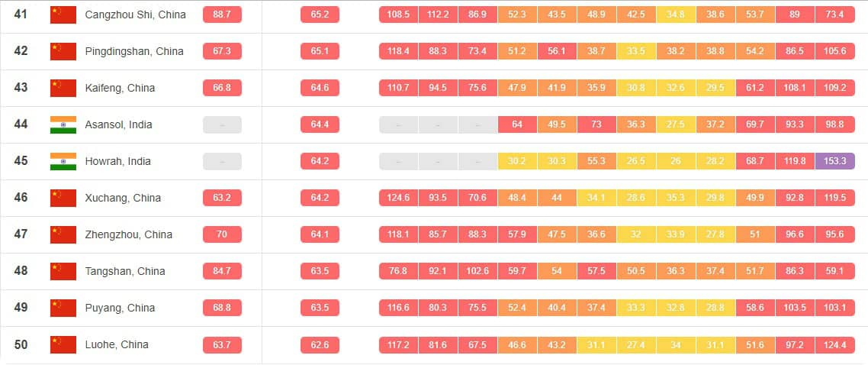Click the China flag beside Zhengzhou

tap(63, 234)
